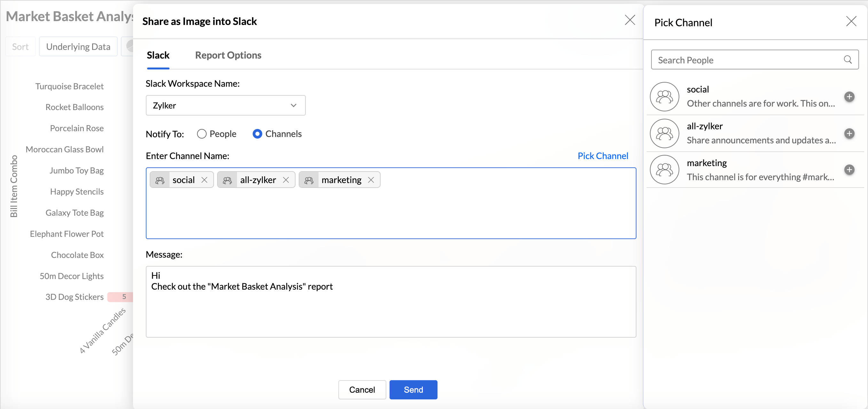
Task: Click the Galaxy Tote Bag axis label
Action: pyautogui.click(x=75, y=213)
